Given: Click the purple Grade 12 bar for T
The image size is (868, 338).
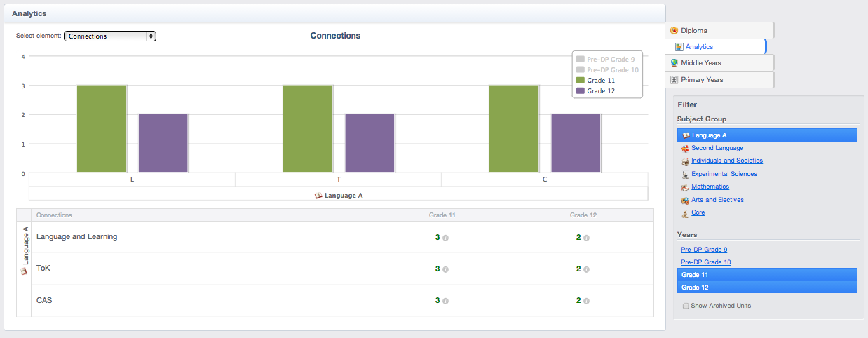Looking at the screenshot, I should [x=369, y=143].
